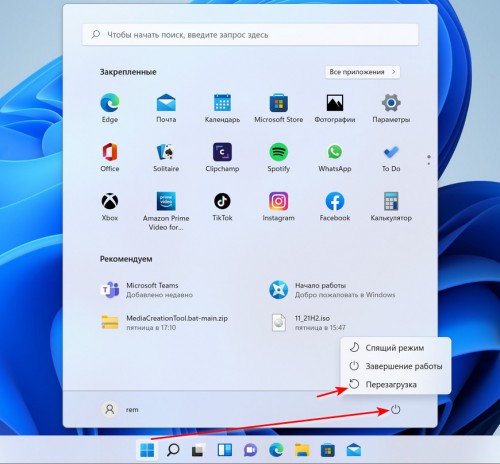Viewport: 500px width, 464px height.
Task: Start the Solitaire game
Action: (166, 157)
